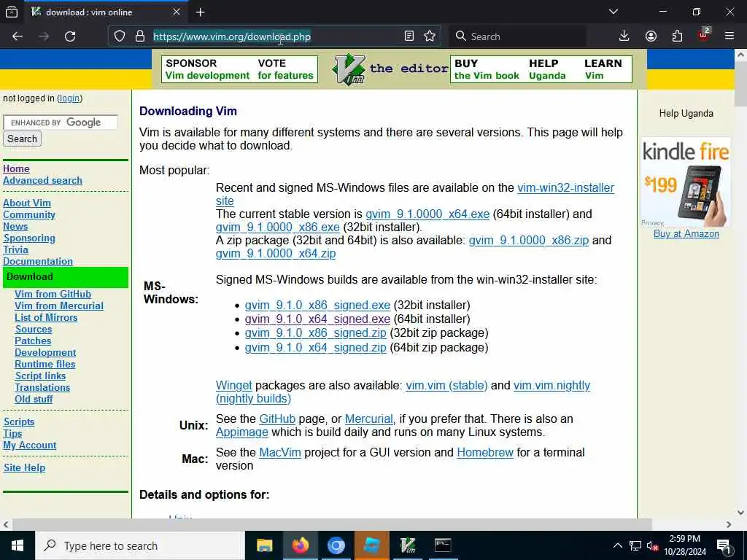This screenshot has height=560, width=747.
Task: Open the notification center icon
Action: coord(724,546)
